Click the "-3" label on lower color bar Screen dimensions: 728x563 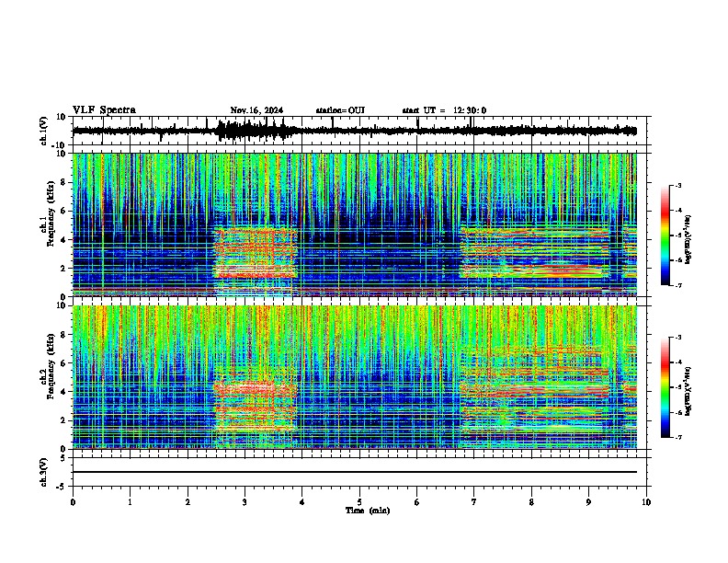coord(678,338)
